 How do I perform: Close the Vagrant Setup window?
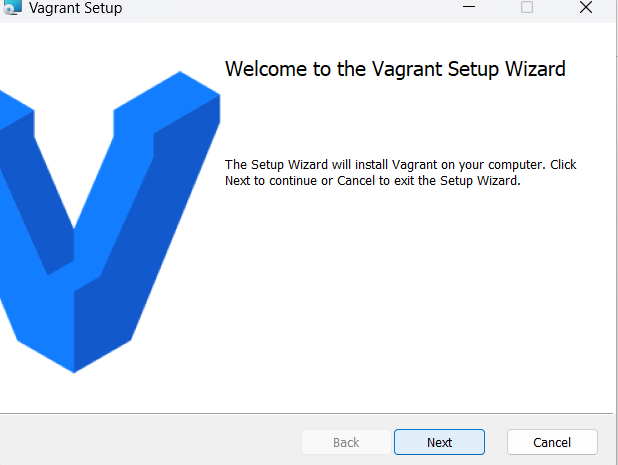pos(586,7)
